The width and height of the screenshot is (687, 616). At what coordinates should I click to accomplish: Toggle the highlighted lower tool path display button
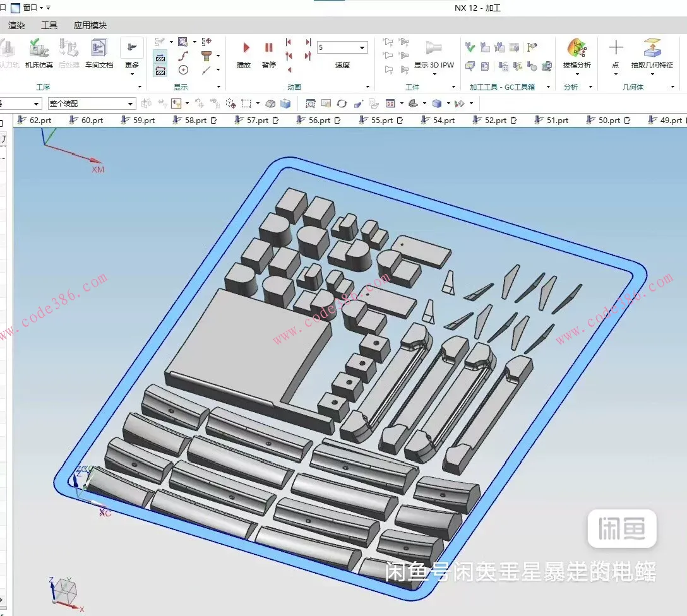(x=160, y=70)
